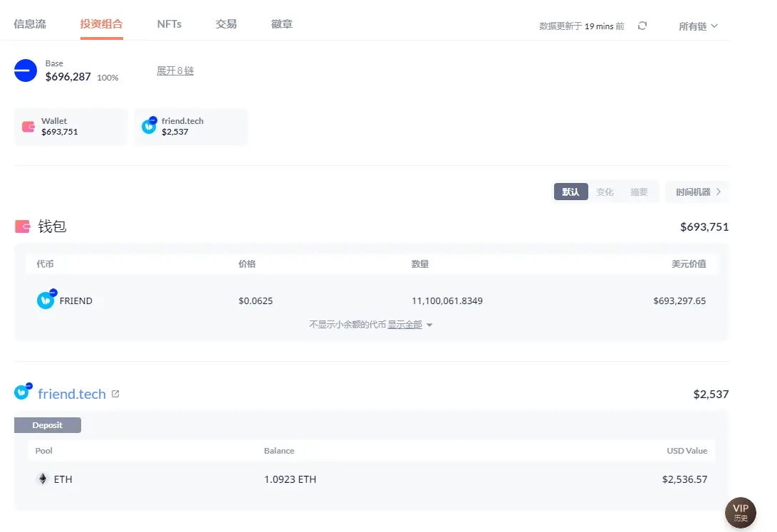The height and width of the screenshot is (532, 777).
Task: Click USD value $2,536.57
Action: pos(684,479)
